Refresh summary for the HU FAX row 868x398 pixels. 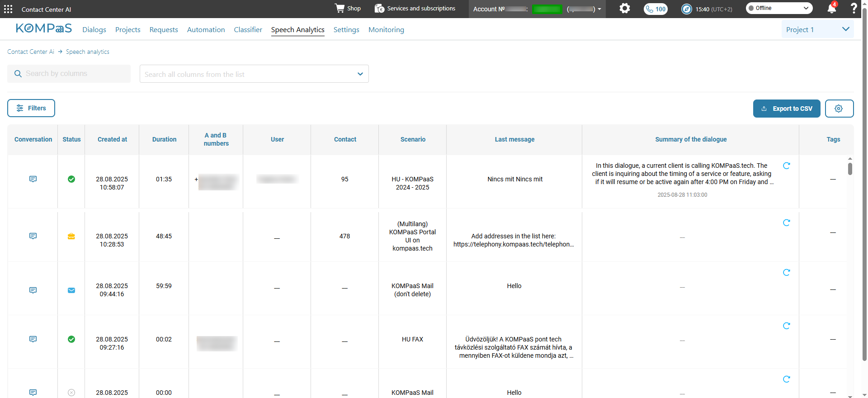point(786,326)
